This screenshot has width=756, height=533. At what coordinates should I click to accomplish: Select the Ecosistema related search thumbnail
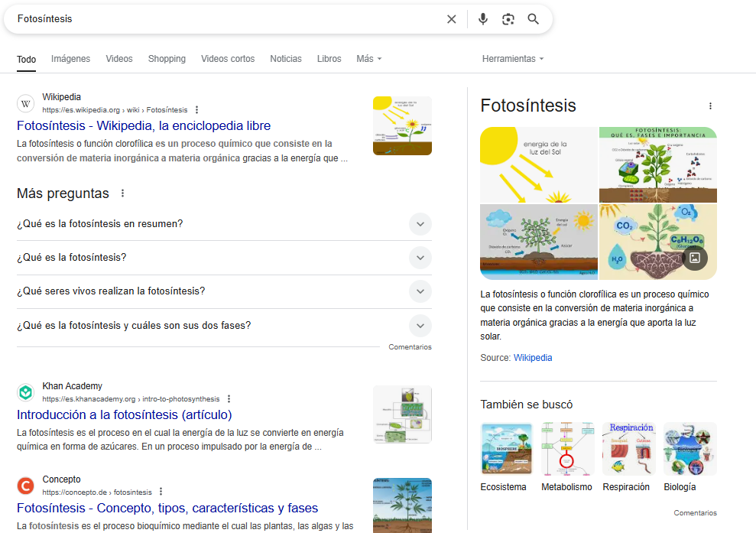(505, 449)
